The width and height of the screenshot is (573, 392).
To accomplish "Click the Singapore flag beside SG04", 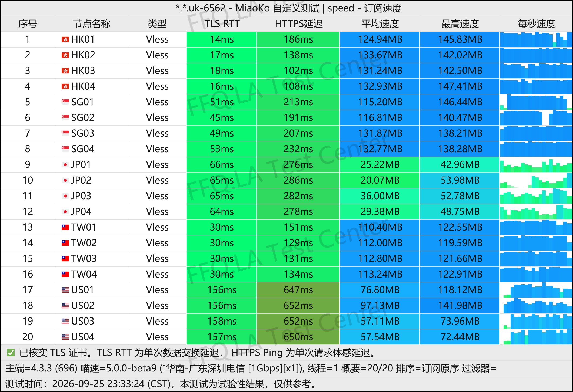I will [65, 149].
